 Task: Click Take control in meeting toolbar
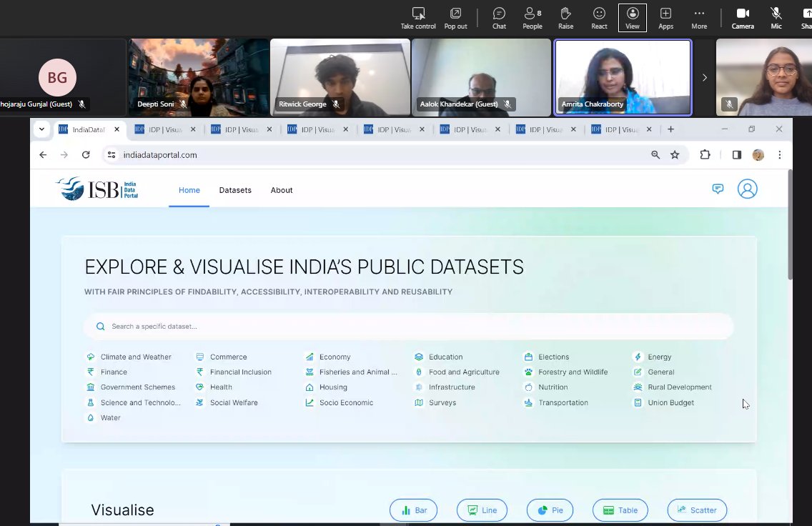[x=418, y=18]
